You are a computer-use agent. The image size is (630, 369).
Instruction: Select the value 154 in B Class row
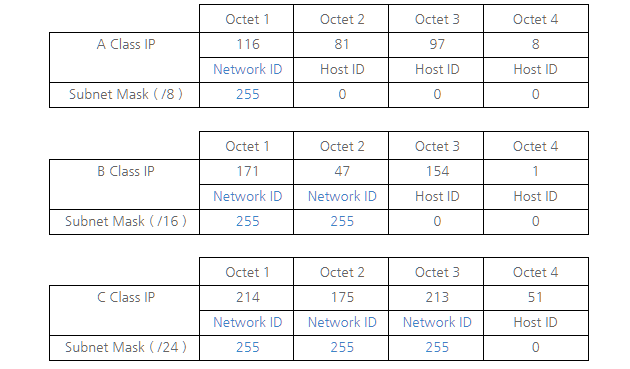pyautogui.click(x=437, y=171)
